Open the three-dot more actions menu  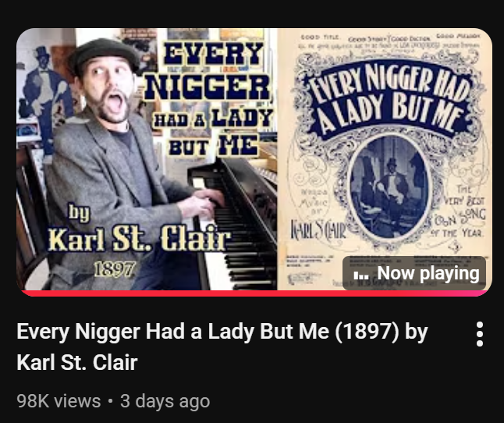(x=480, y=334)
